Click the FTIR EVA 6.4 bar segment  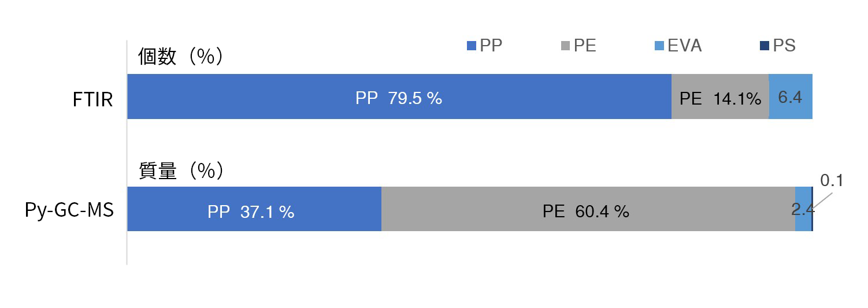[791, 97]
